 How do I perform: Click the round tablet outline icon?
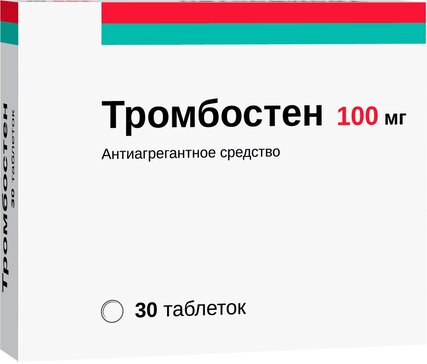[x=112, y=311]
